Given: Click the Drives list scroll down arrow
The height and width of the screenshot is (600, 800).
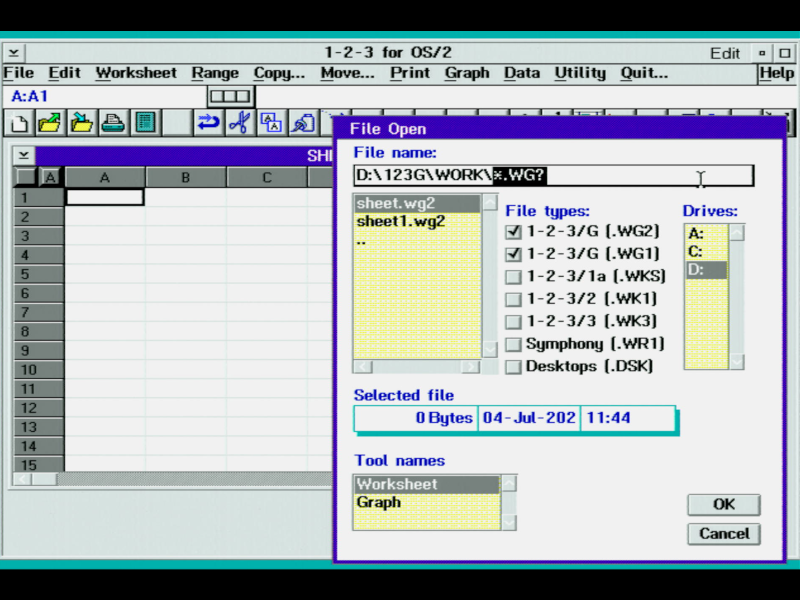Looking at the screenshot, I should click(x=737, y=361).
